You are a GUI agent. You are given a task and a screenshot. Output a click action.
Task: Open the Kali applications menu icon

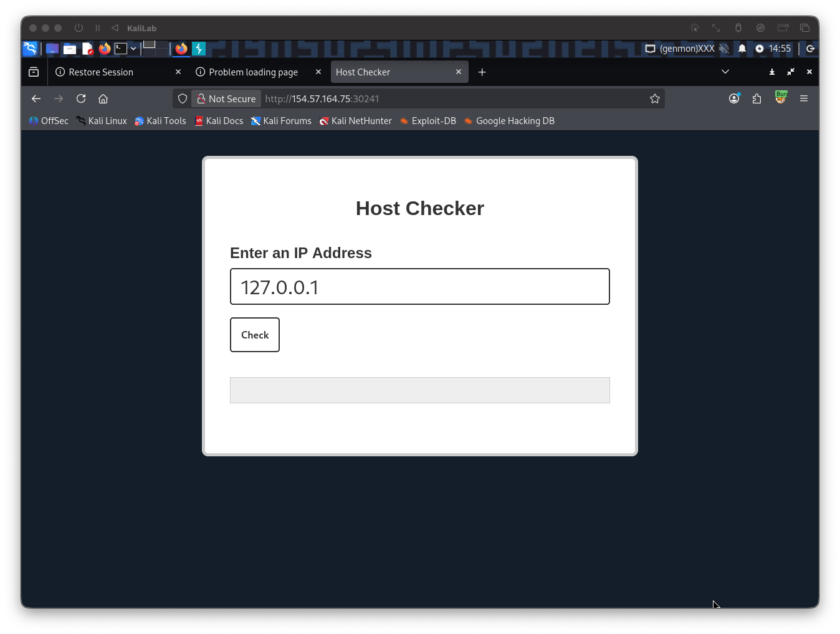coord(30,49)
